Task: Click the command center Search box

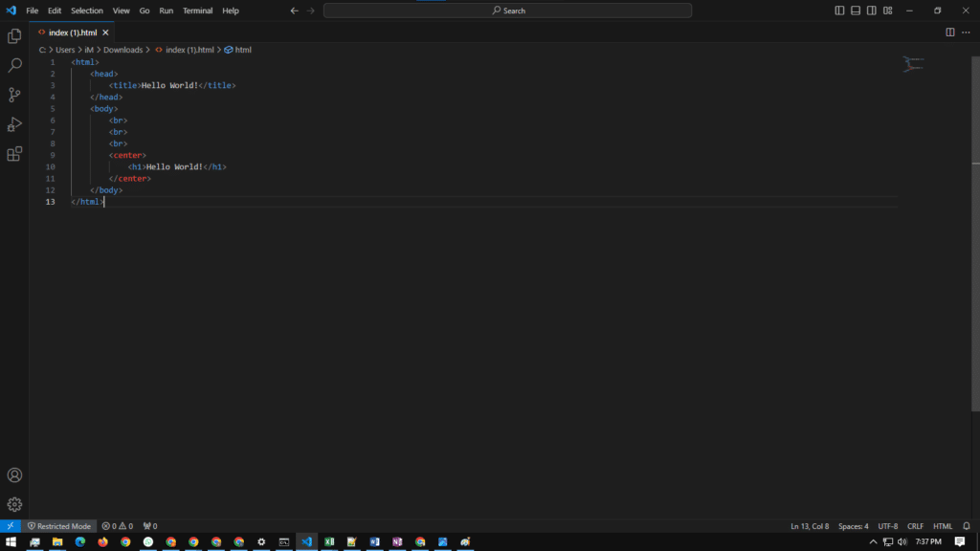Action: (507, 11)
